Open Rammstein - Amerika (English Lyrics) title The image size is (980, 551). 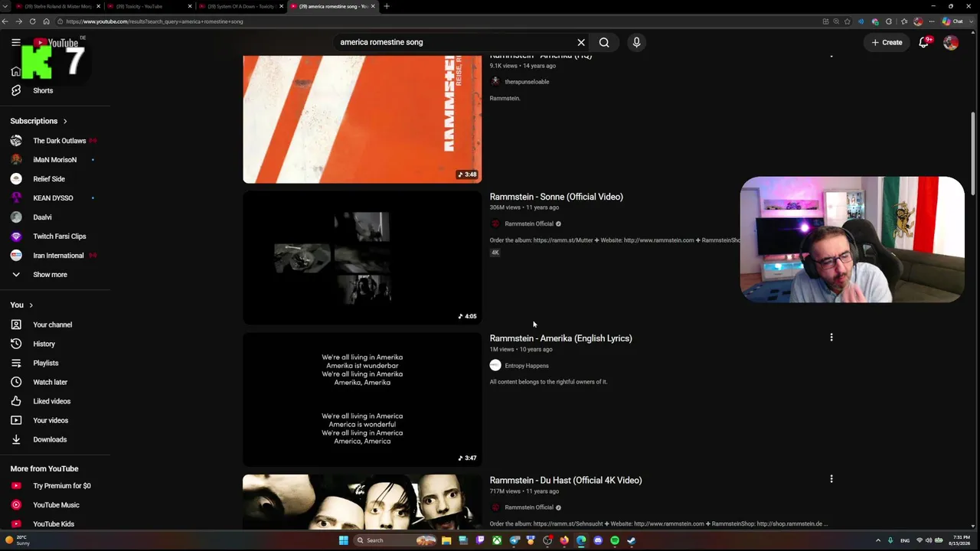point(560,338)
